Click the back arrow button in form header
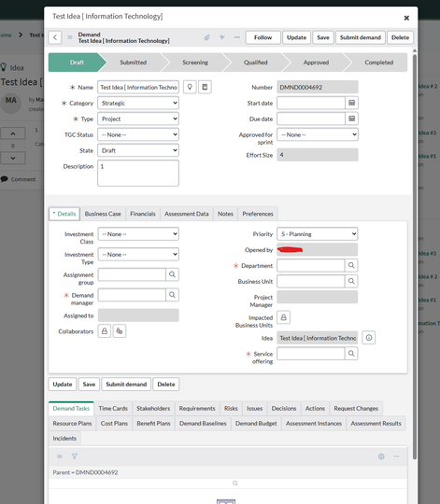The height and width of the screenshot is (504, 440). pyautogui.click(x=55, y=37)
